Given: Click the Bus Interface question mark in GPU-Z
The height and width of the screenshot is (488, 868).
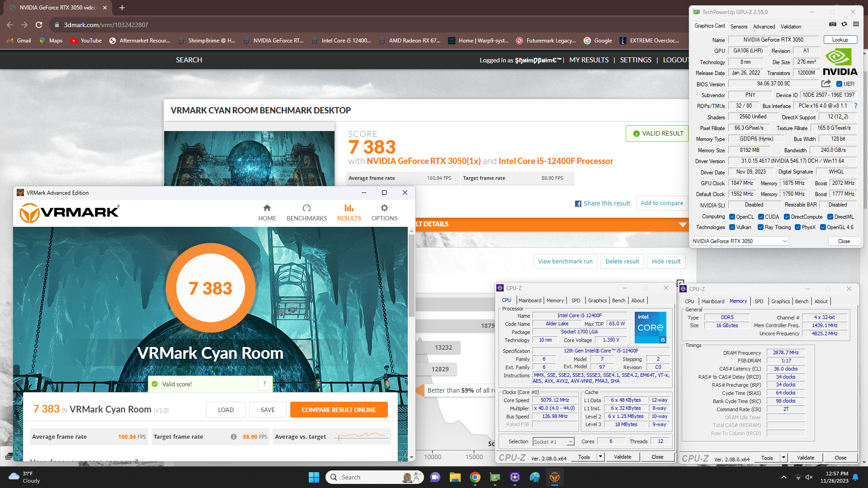Looking at the screenshot, I should click(856, 106).
